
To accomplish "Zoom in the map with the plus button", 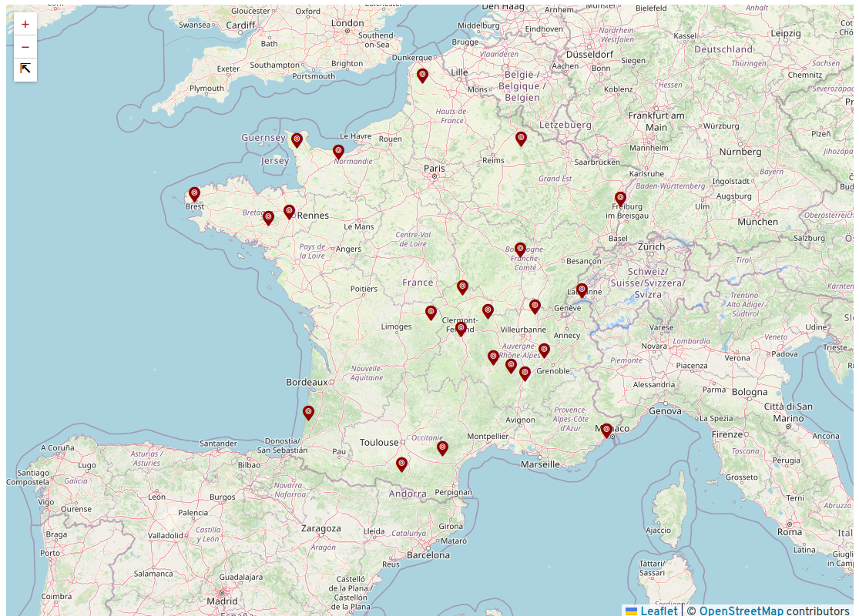I will tap(25, 24).
